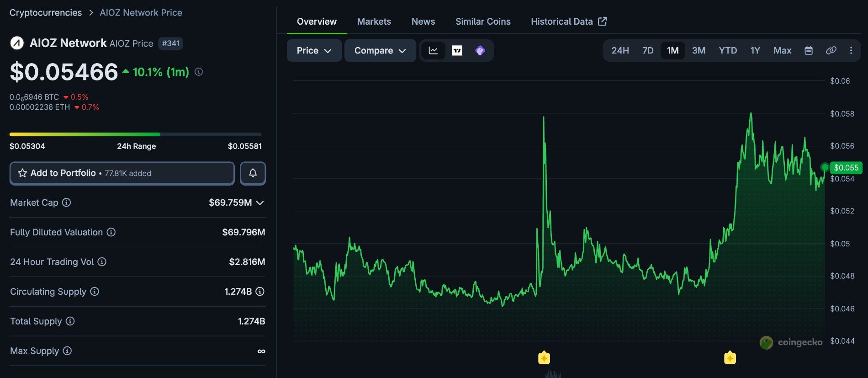Select the 1Y time range
This screenshot has width=868, height=378.
click(x=755, y=51)
